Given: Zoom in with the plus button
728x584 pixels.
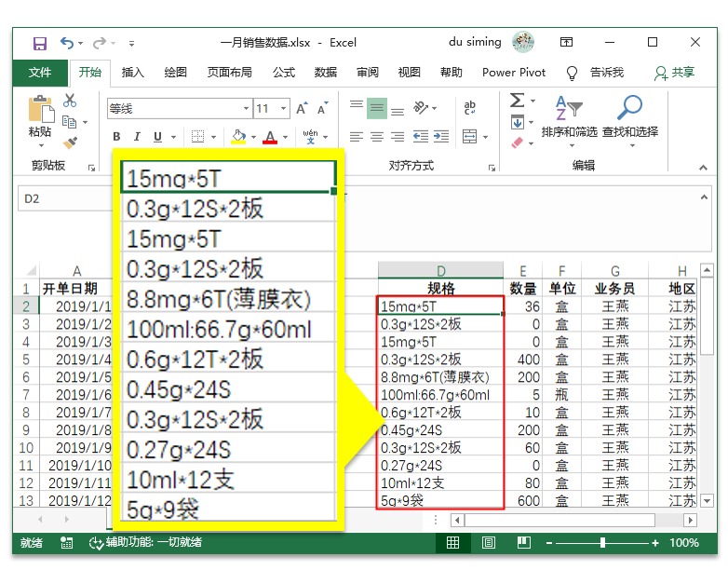Looking at the screenshot, I should 655,543.
